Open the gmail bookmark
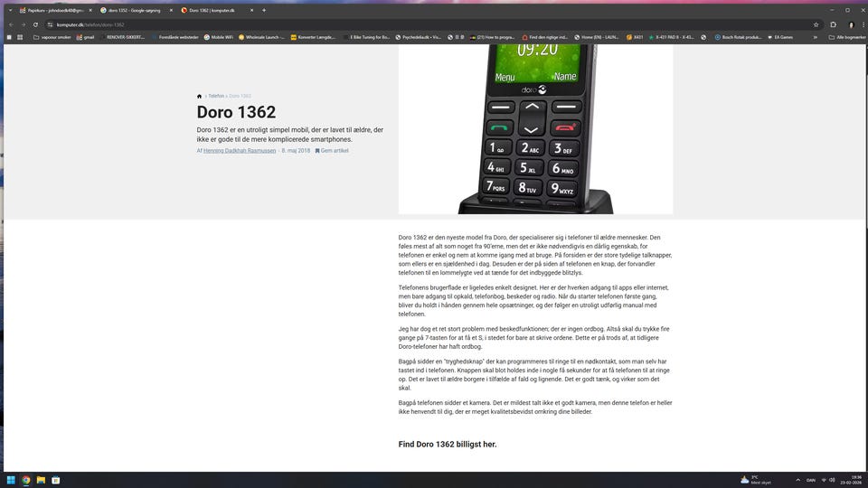The width and height of the screenshot is (868, 488). 85,37
